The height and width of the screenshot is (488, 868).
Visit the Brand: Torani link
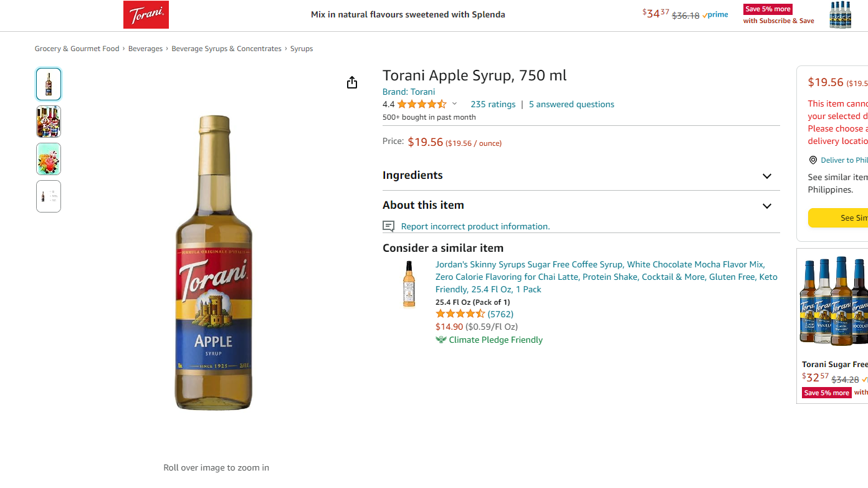(409, 92)
